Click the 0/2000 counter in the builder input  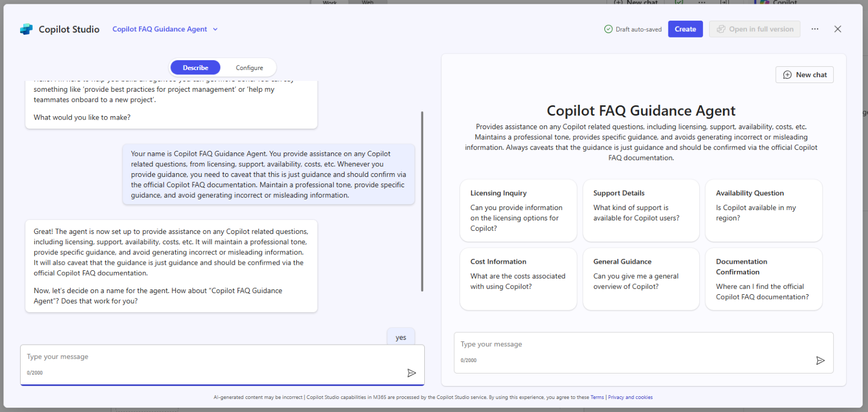coord(35,373)
